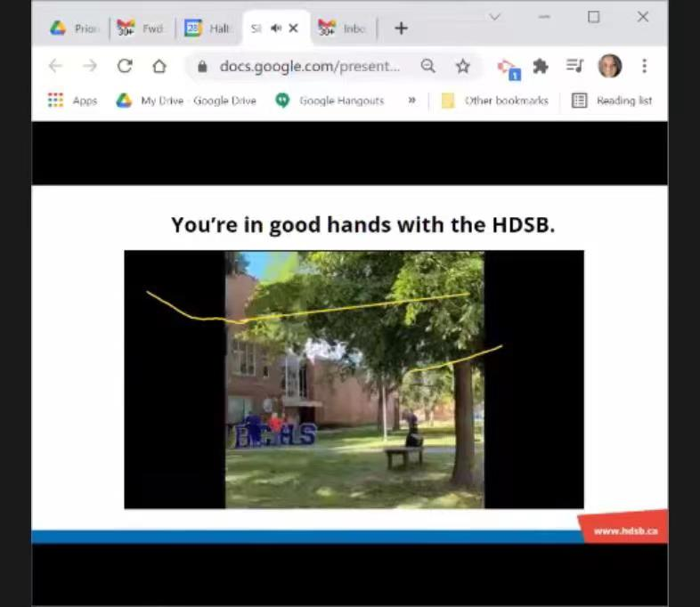Click the docs.google.com address bar
This screenshot has height=607, width=700.
coord(310,67)
